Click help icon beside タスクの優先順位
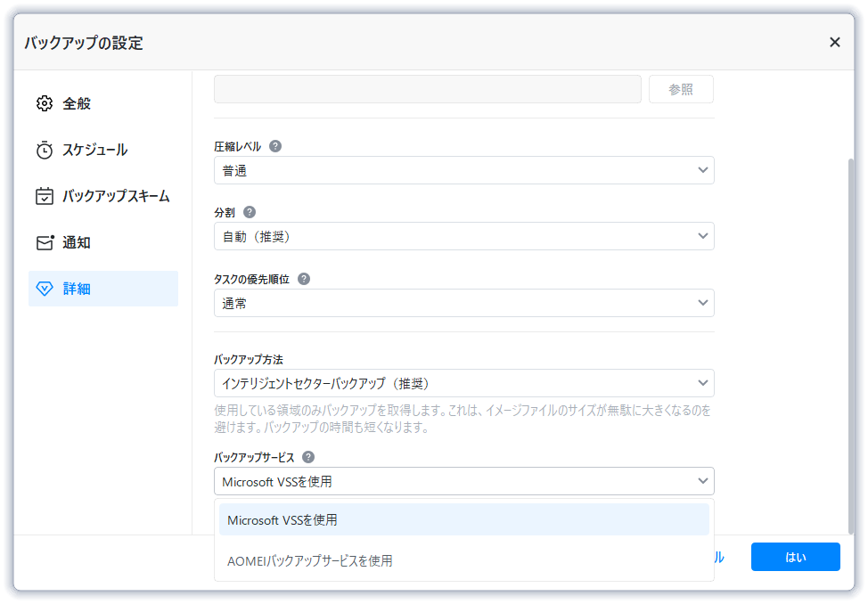 click(x=304, y=279)
